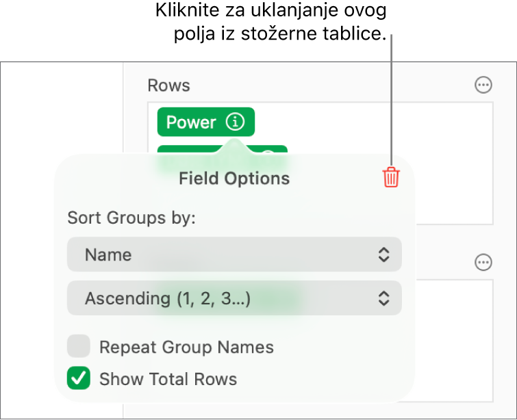Image resolution: width=517 pixels, height=420 pixels.
Task: Open the Name sort-by dropdown
Action: click(234, 254)
